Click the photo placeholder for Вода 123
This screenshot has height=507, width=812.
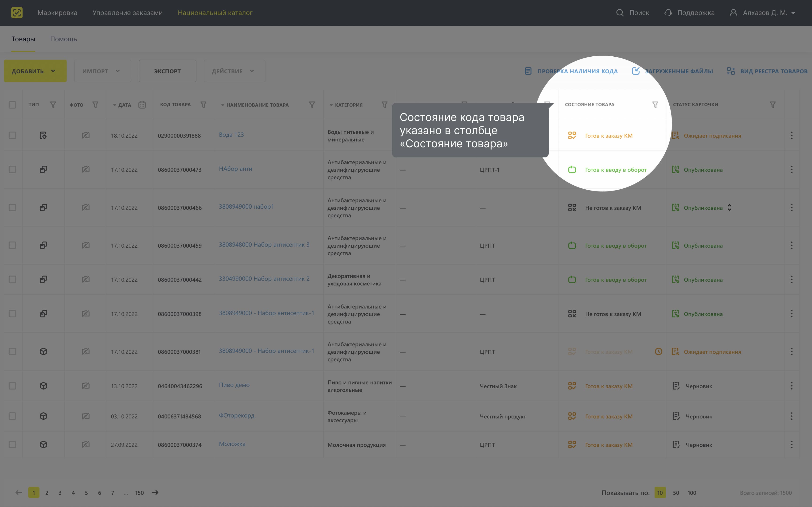(x=86, y=136)
